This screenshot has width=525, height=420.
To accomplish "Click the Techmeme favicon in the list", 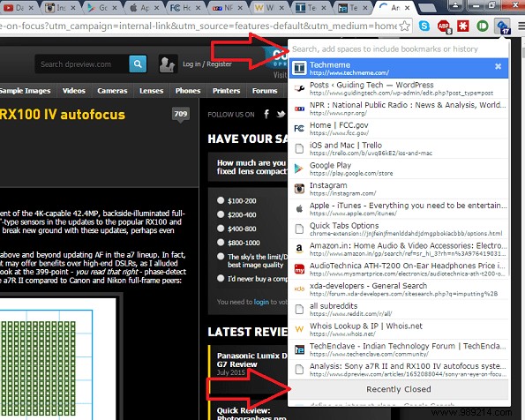I will coord(299,68).
